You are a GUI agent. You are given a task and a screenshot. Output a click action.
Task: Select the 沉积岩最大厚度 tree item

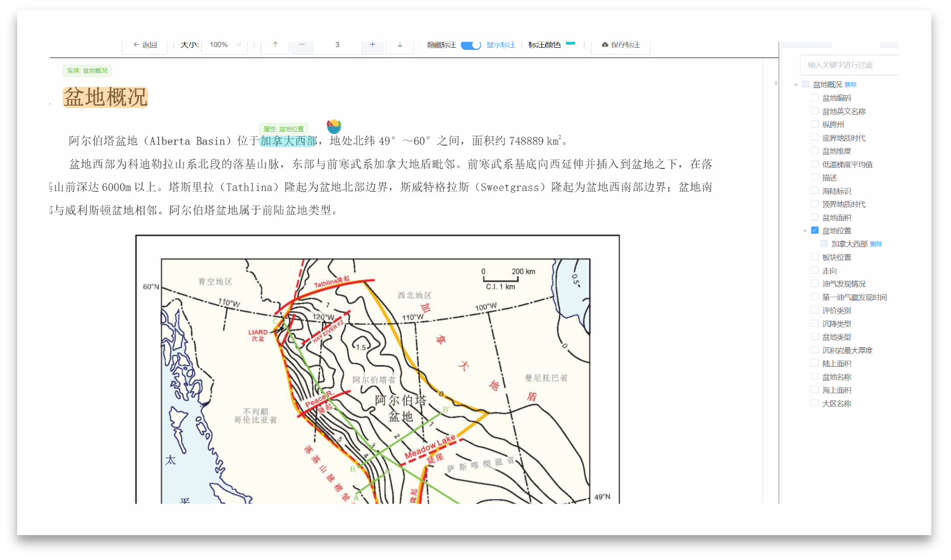pos(847,351)
